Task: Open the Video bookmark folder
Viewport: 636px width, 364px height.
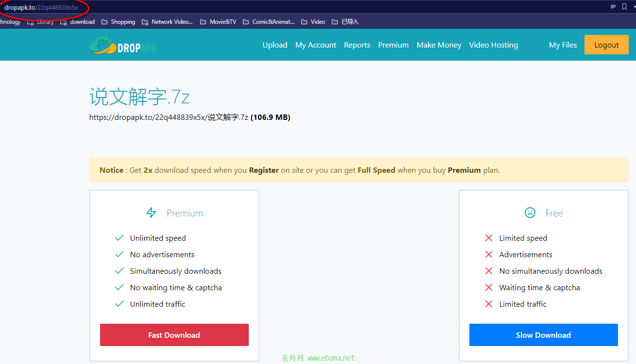Action: (313, 22)
